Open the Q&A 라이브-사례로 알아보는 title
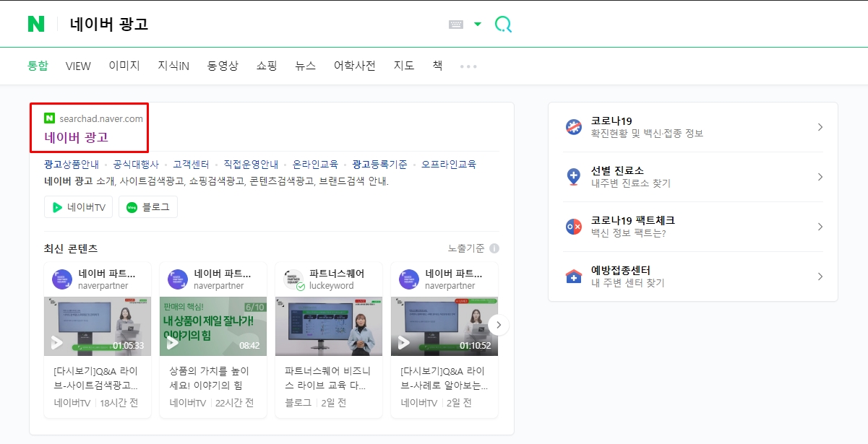The image size is (868, 444). click(x=443, y=378)
